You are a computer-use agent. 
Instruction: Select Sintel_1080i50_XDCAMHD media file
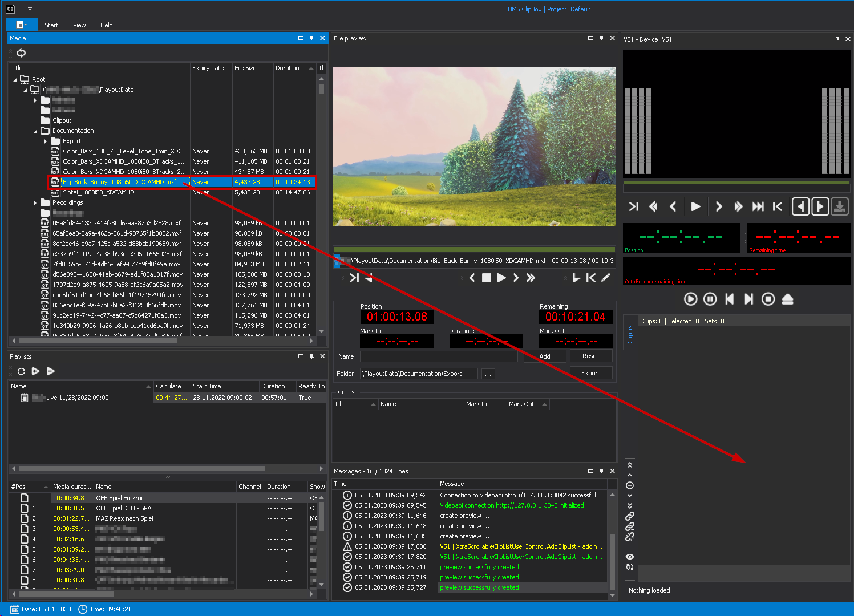[98, 192]
